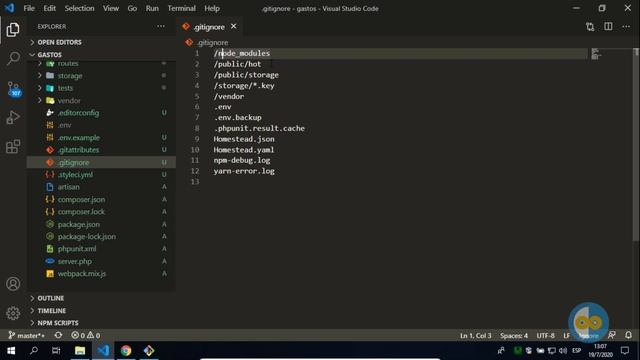Open the .env file in explorer
This screenshot has height=360, width=640.
64,125
